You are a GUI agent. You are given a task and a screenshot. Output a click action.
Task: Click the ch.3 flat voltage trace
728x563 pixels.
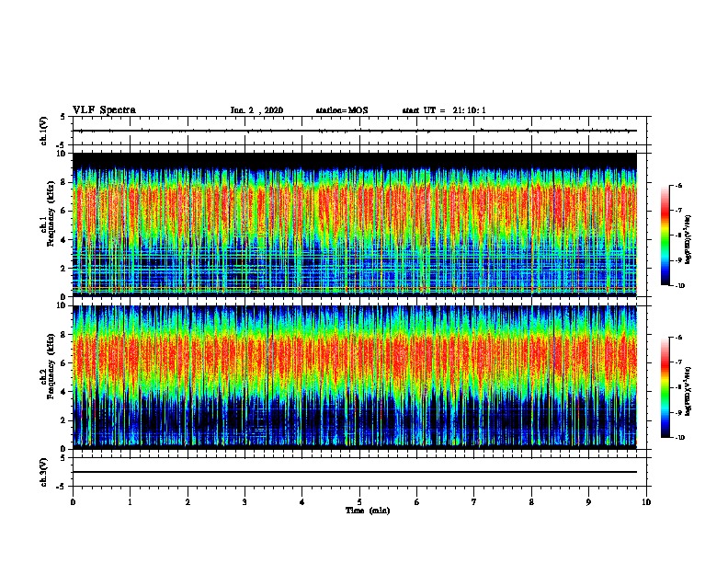coord(355,472)
